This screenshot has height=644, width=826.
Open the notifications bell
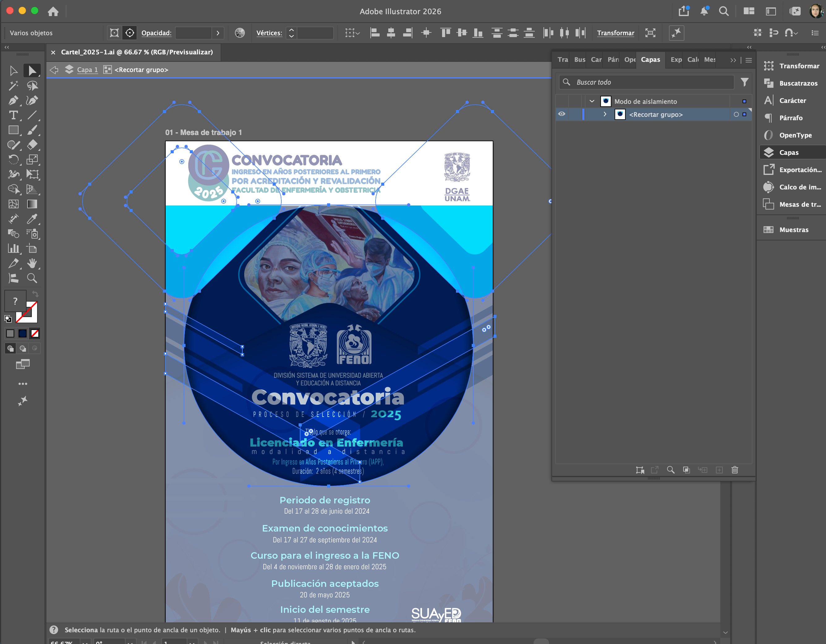coord(704,11)
